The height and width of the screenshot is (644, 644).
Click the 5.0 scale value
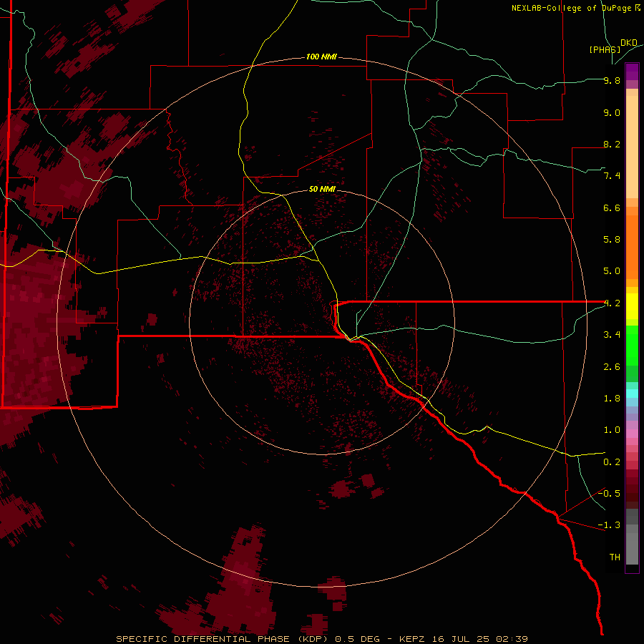pyautogui.click(x=612, y=271)
